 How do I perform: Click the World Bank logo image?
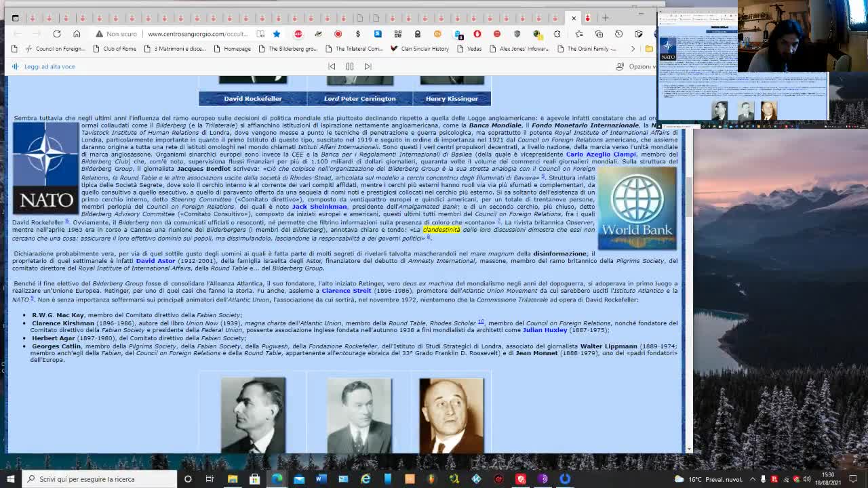click(637, 208)
